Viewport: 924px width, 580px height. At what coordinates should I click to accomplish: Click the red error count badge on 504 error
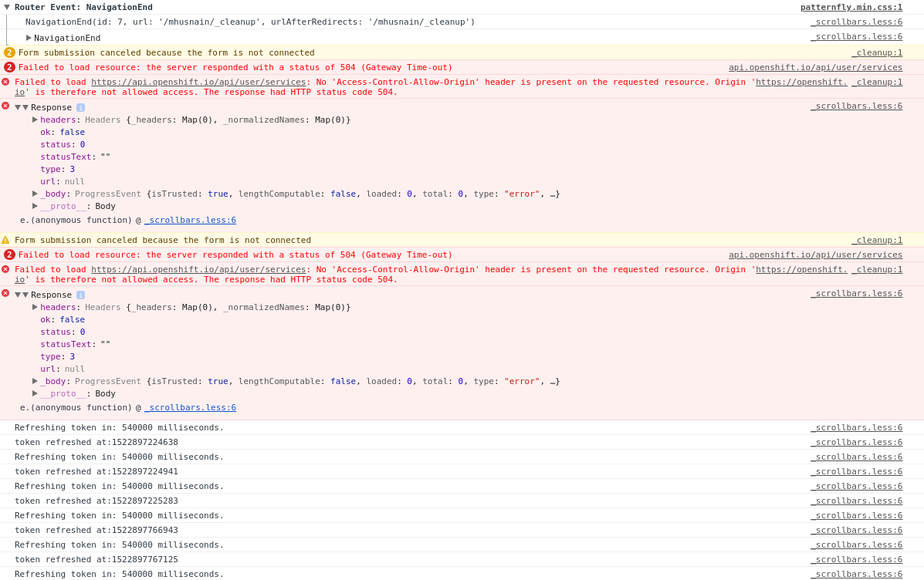[x=9, y=67]
